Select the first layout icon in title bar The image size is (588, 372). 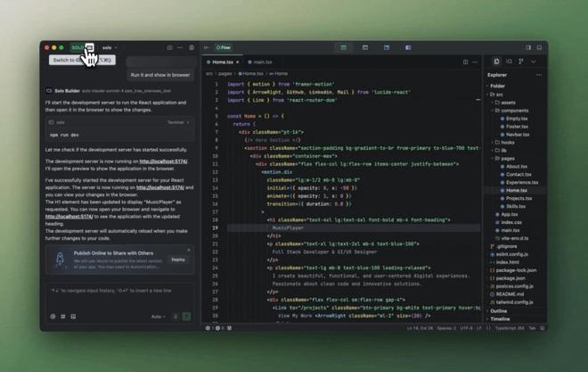pos(343,47)
